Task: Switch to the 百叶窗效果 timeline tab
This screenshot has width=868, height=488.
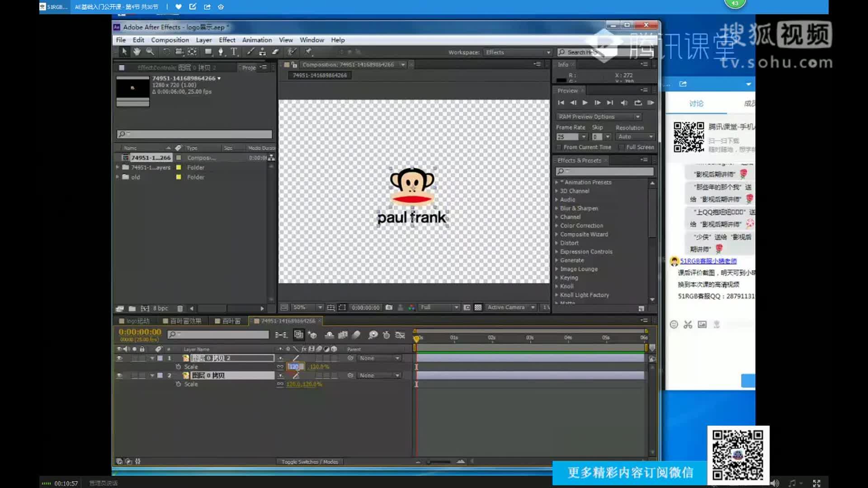Action: (185, 321)
